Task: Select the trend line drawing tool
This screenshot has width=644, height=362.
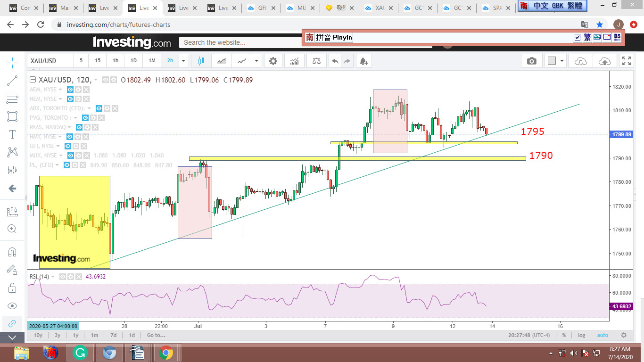Action: coord(12,81)
